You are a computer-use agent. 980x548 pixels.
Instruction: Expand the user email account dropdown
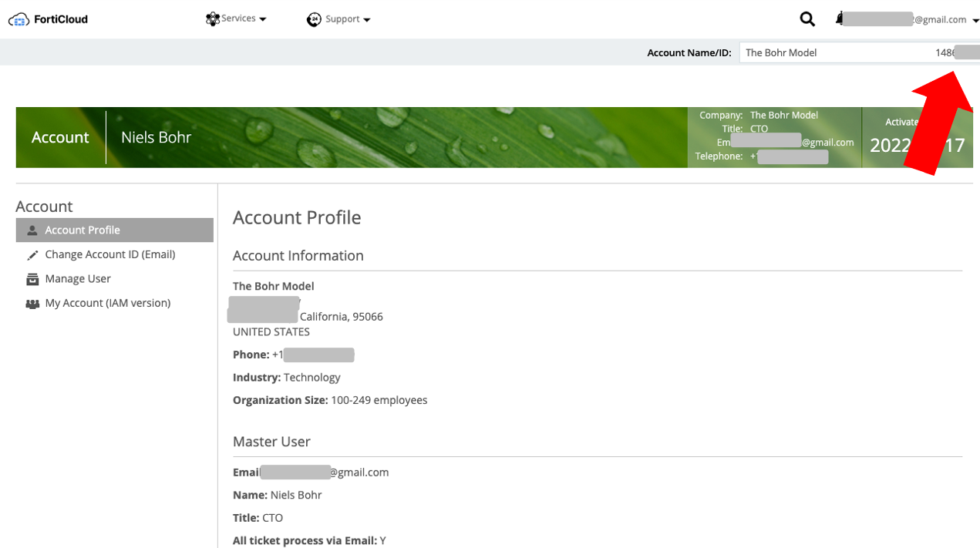(x=975, y=19)
